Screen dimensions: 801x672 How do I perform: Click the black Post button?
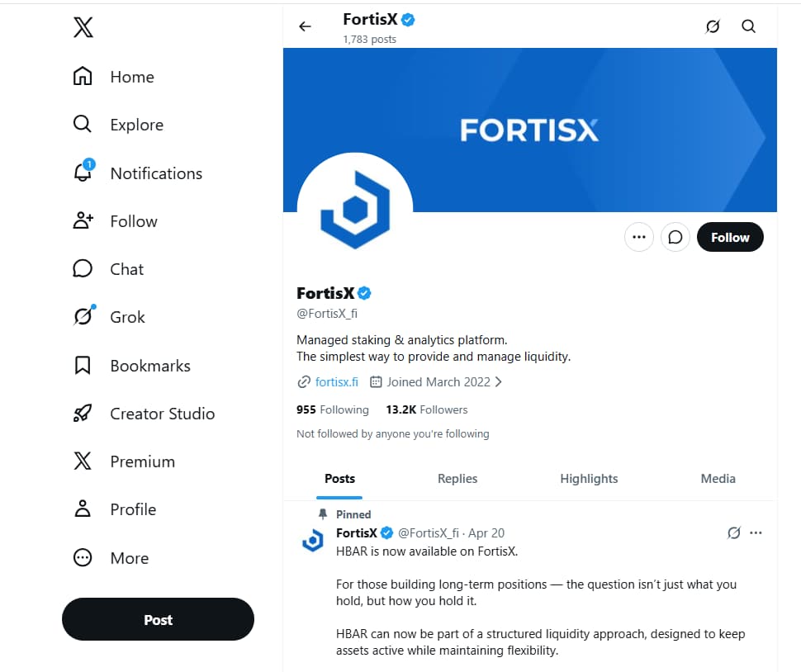(x=158, y=619)
